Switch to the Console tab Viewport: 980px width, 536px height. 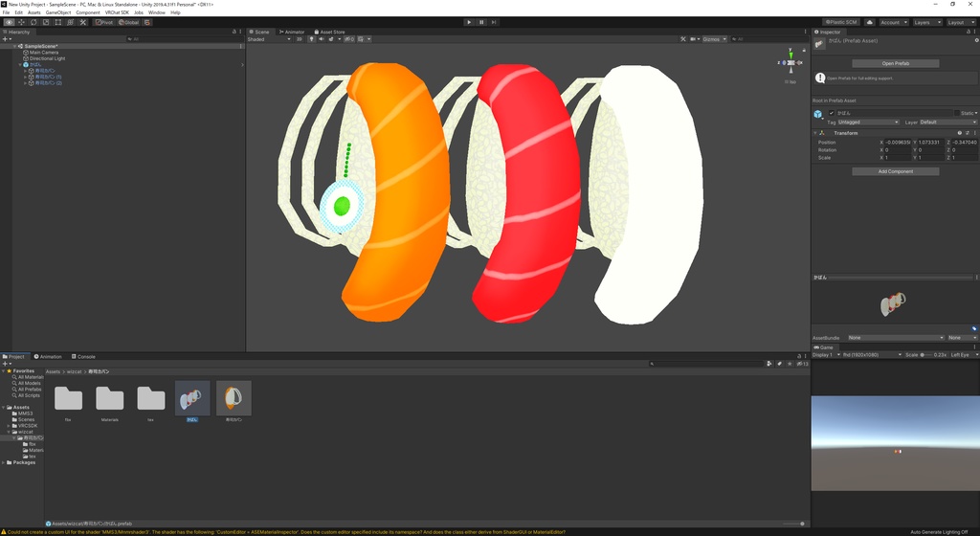(83, 357)
